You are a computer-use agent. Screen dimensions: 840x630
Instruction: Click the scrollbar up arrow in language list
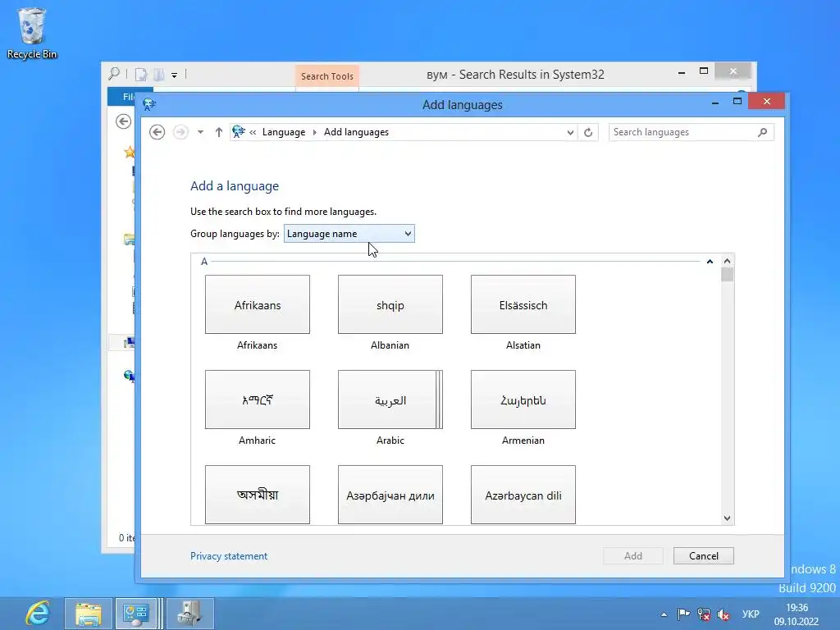pyautogui.click(x=727, y=261)
